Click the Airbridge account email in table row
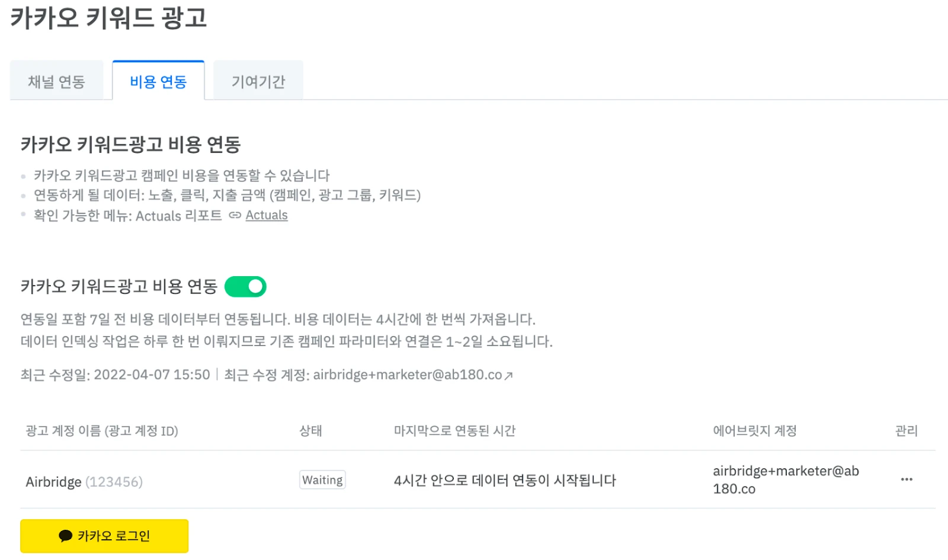 [x=785, y=479]
